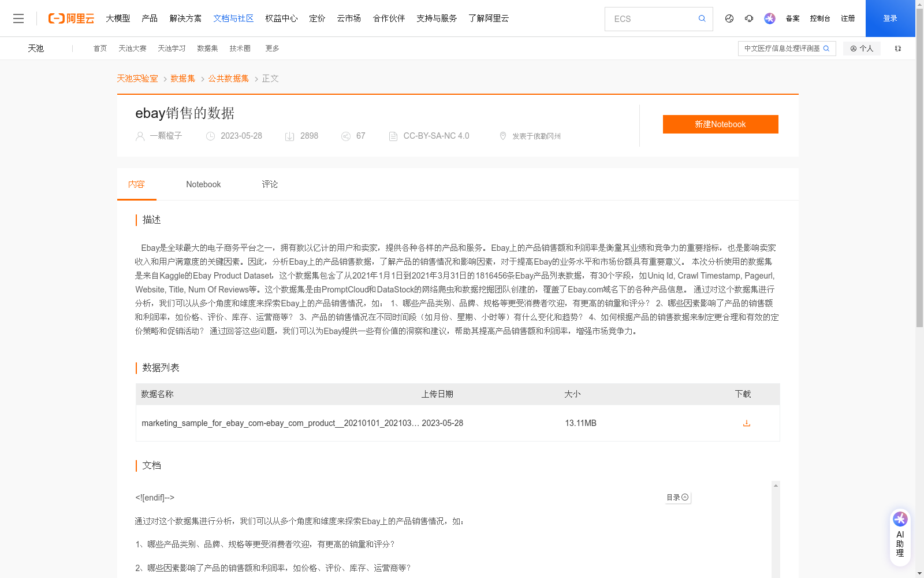924x578 pixels.
Task: Open the 合作伙伴 menu item
Action: pos(389,18)
